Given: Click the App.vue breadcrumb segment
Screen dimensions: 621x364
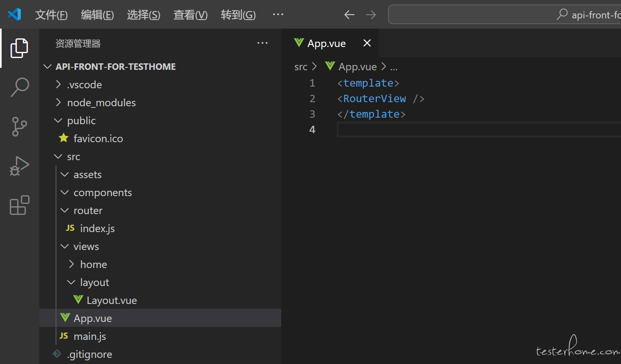Looking at the screenshot, I should pyautogui.click(x=358, y=67).
